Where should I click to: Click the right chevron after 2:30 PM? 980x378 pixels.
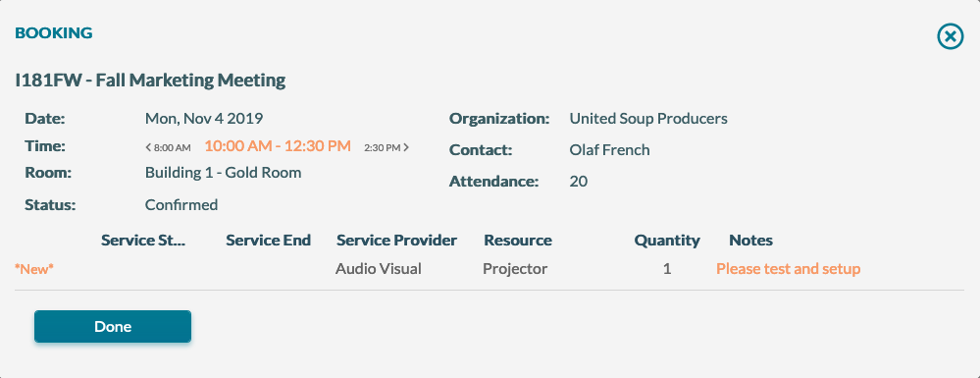pyautogui.click(x=406, y=147)
